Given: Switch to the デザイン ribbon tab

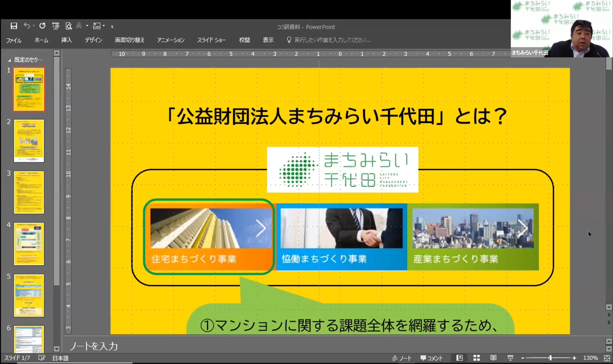Looking at the screenshot, I should point(93,40).
